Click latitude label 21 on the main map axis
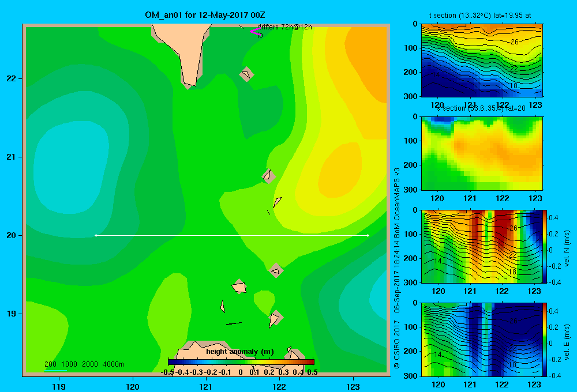The height and width of the screenshot is (392, 577). coord(11,157)
